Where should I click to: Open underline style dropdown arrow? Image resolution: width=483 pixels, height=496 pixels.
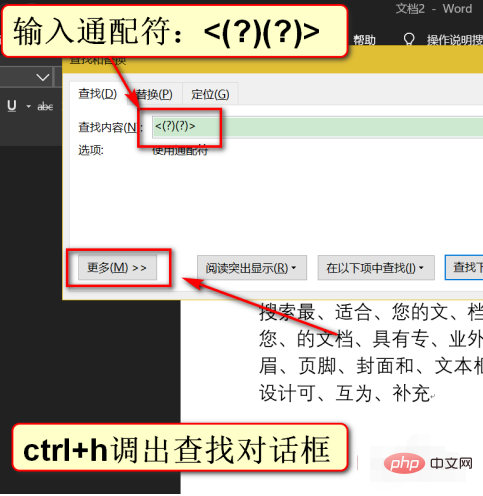pyautogui.click(x=28, y=106)
